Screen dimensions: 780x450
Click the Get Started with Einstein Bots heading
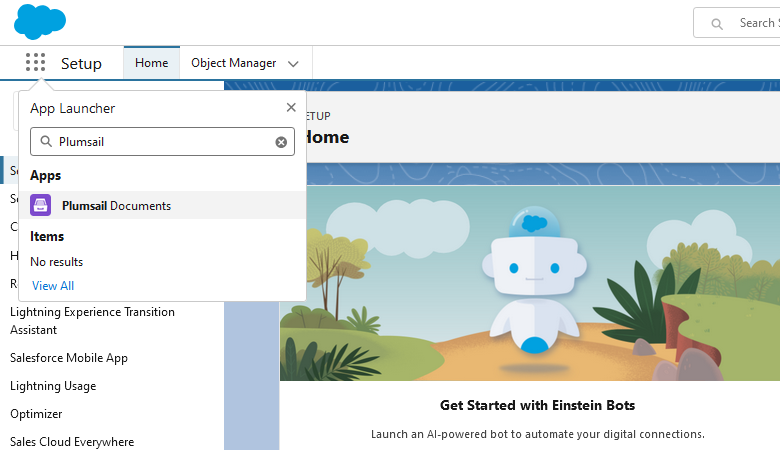(x=537, y=405)
